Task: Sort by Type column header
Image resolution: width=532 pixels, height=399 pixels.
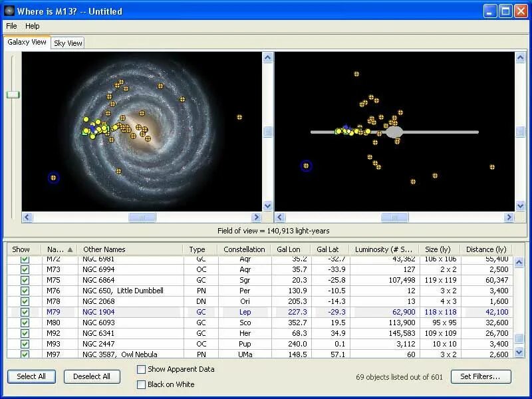Action: click(x=200, y=249)
